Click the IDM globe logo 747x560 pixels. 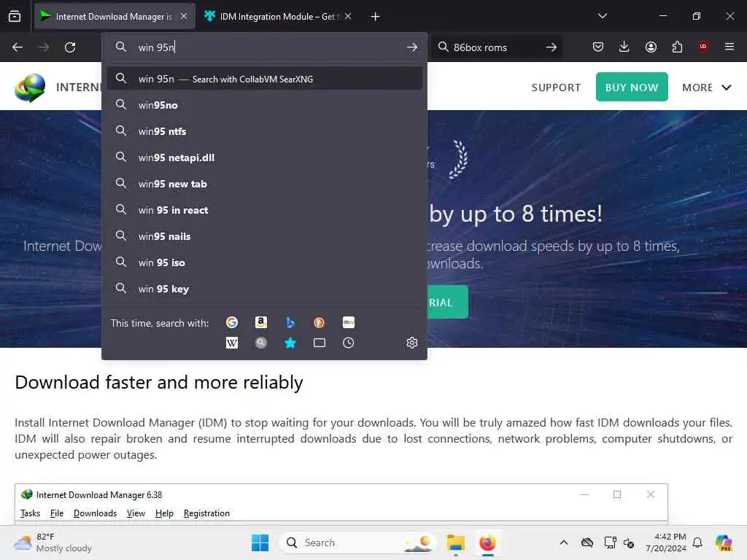click(29, 87)
